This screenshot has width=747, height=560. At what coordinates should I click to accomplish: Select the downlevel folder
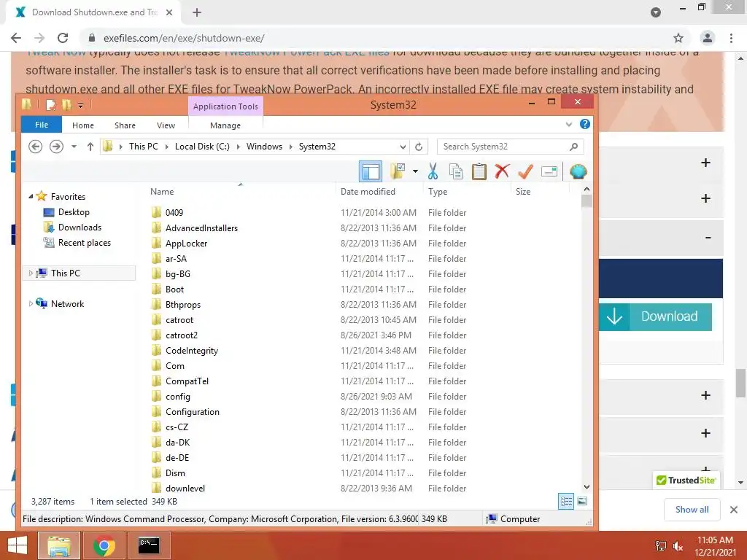coord(185,488)
